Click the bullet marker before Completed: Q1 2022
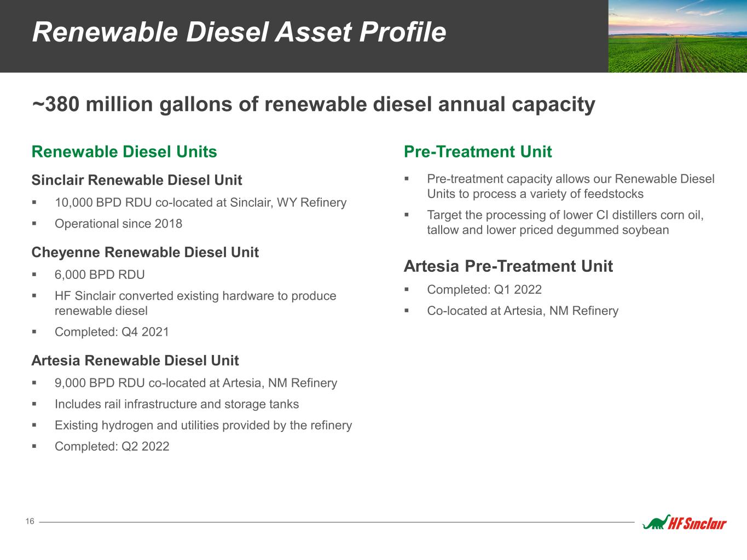The width and height of the screenshot is (747, 560). [x=407, y=289]
